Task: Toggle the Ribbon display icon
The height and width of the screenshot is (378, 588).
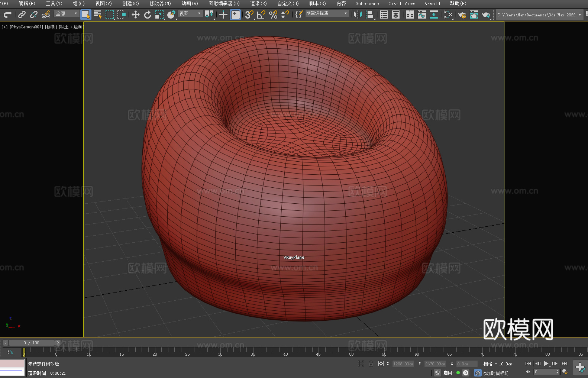Action: pos(410,14)
